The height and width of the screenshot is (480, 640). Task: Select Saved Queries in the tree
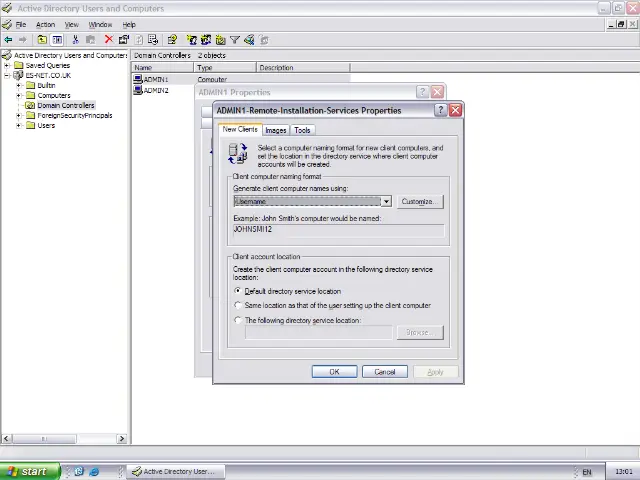[x=47, y=65]
